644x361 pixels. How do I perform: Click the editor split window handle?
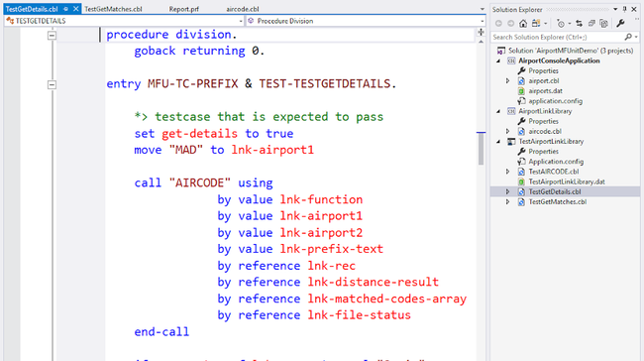481,32
